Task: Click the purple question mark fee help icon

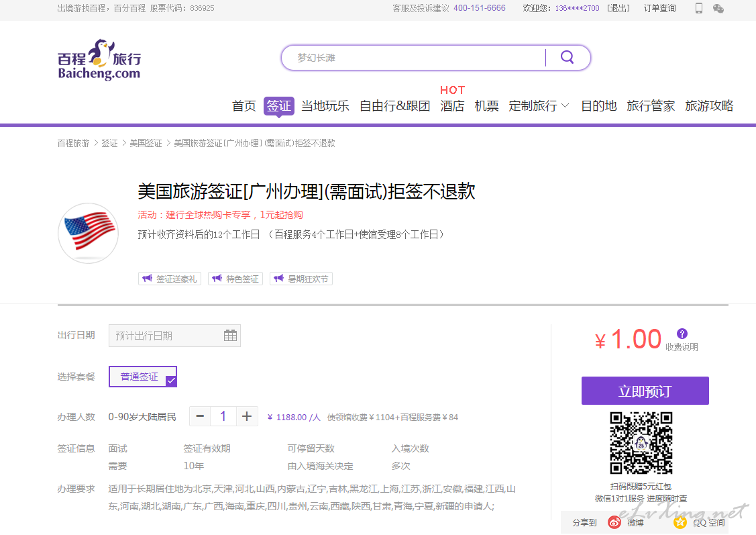Action: coord(682,334)
